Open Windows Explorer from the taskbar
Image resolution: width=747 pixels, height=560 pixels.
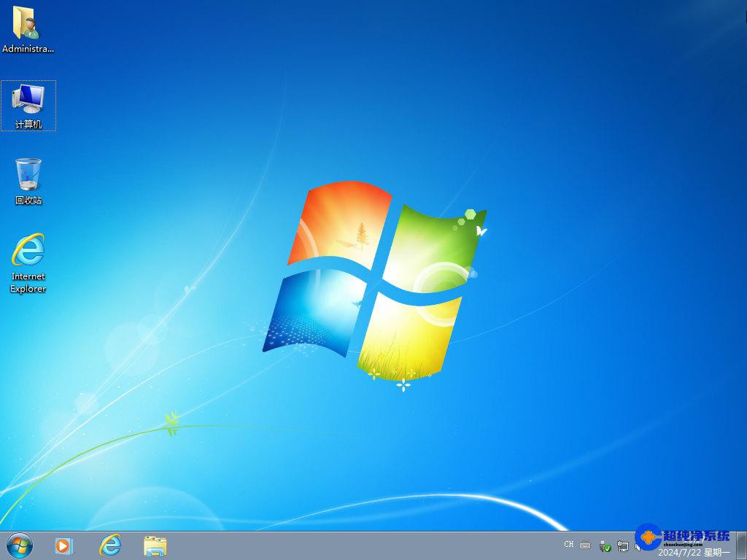pyautogui.click(x=155, y=545)
